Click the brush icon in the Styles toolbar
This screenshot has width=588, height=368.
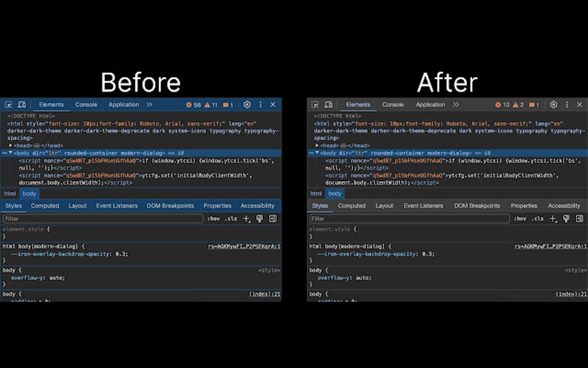[x=259, y=219]
